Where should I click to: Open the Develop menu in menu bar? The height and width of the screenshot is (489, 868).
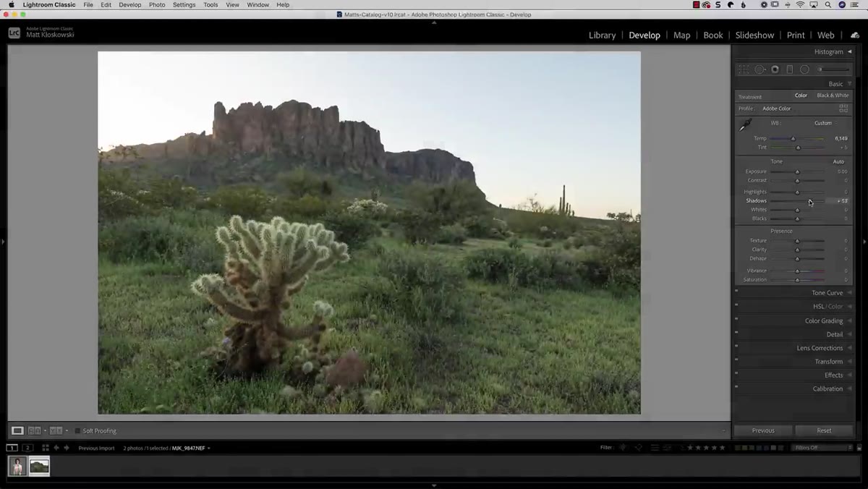pyautogui.click(x=130, y=4)
